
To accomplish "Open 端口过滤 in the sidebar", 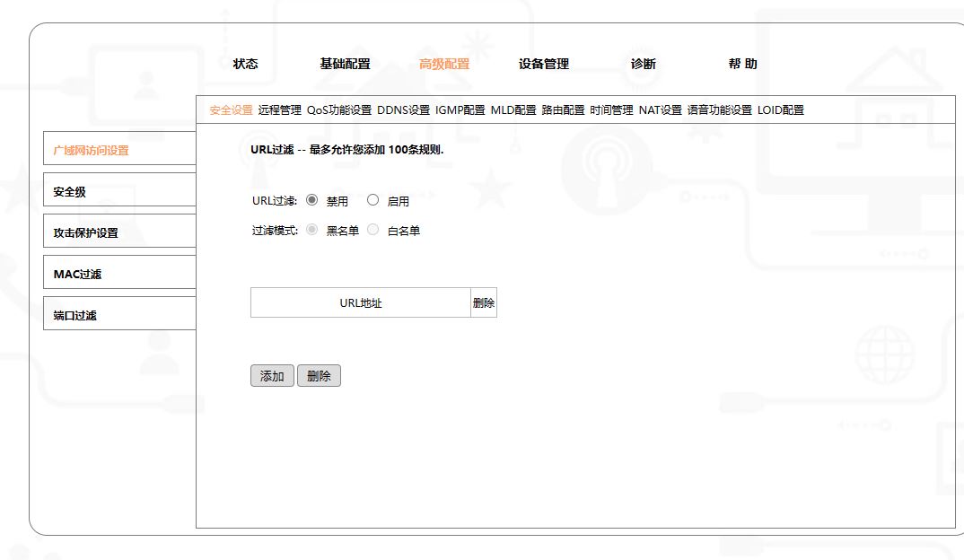I will click(119, 313).
